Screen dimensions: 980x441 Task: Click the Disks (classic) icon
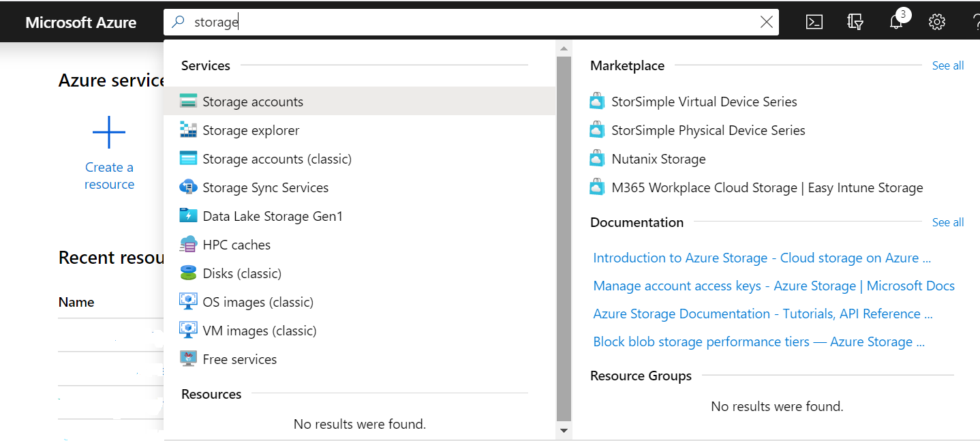188,273
